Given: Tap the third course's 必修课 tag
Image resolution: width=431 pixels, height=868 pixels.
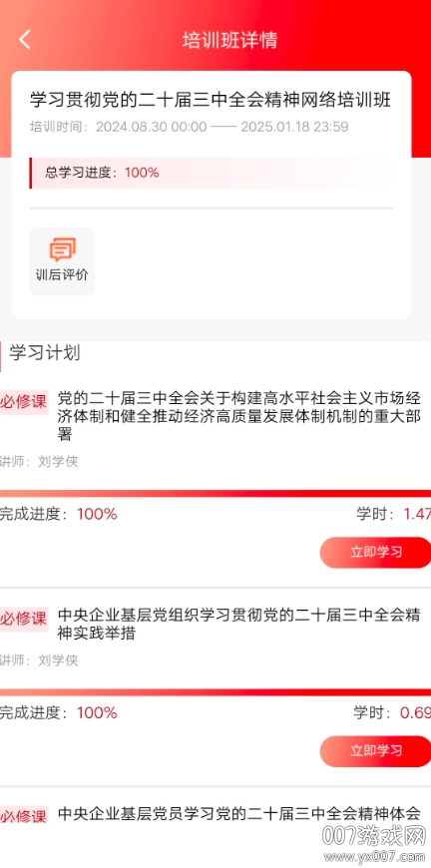Looking at the screenshot, I should [x=24, y=816].
